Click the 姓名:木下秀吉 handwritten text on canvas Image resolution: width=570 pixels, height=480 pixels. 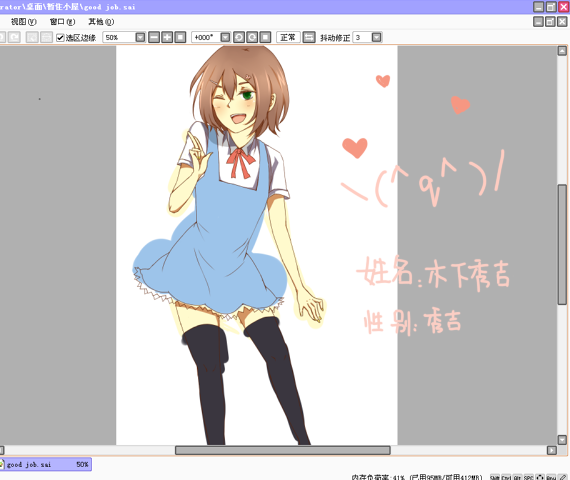click(433, 273)
